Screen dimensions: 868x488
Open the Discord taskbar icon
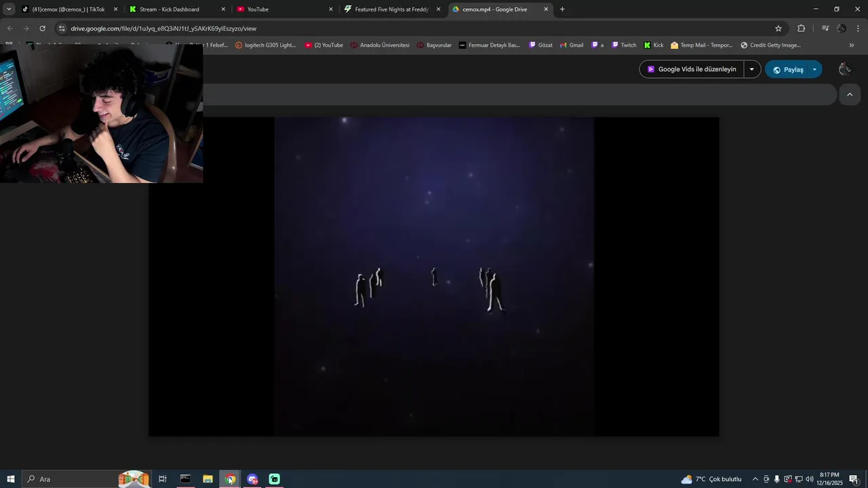click(x=252, y=479)
